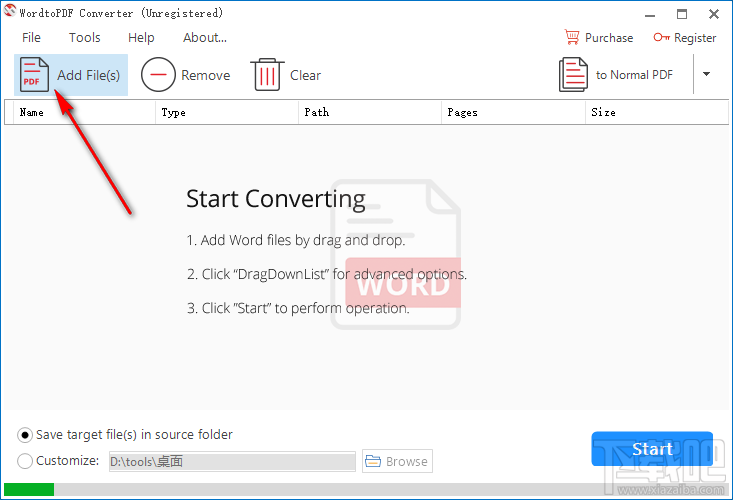Viewport: 733px width, 500px height.
Task: Maximize the WordtoPDF Converter window
Action: click(682, 14)
